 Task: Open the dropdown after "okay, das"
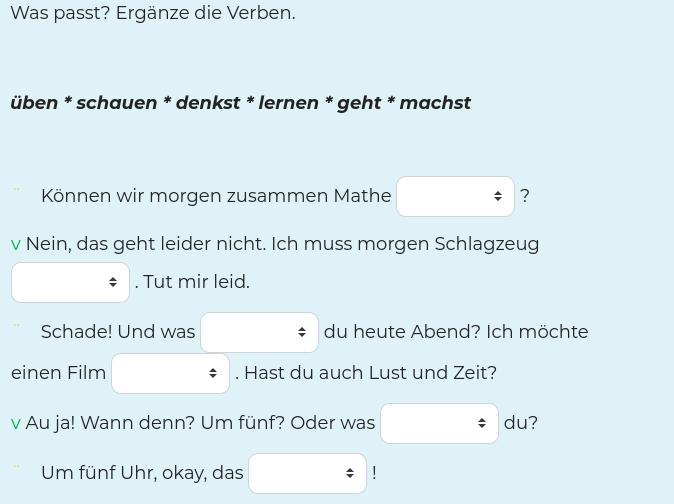click(x=307, y=473)
